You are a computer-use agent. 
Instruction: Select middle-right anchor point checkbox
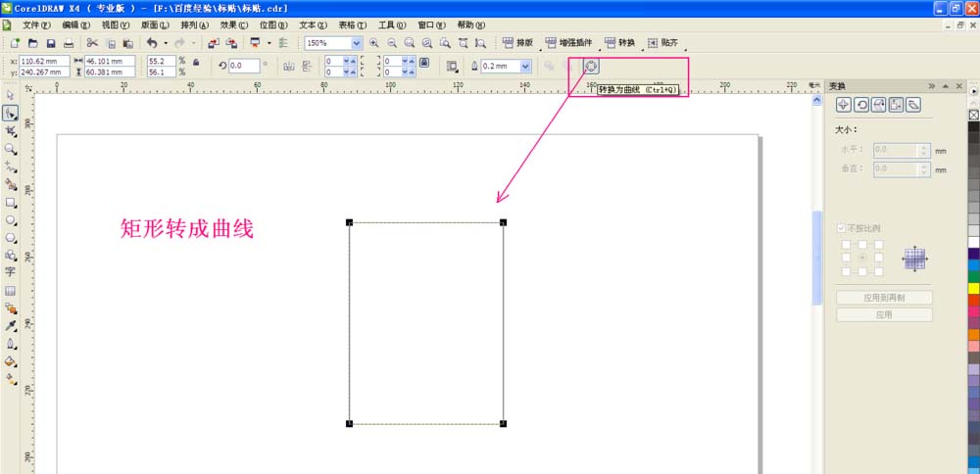pos(879,258)
